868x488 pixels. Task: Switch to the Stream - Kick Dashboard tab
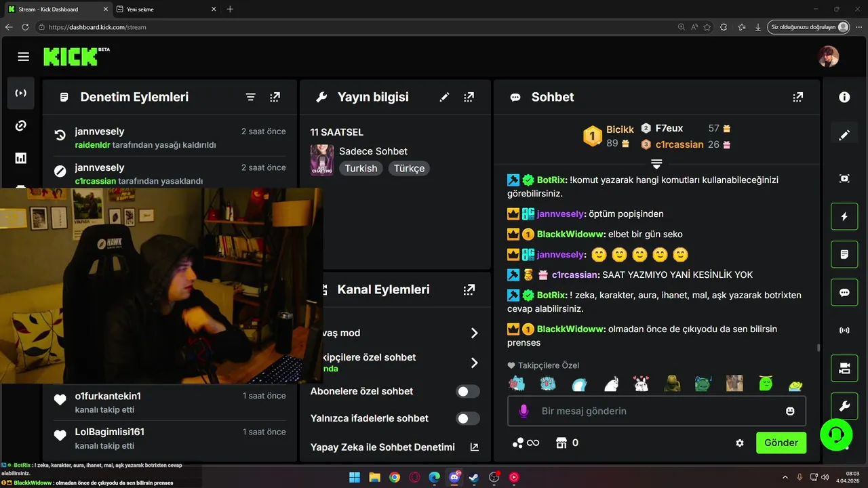click(x=57, y=9)
